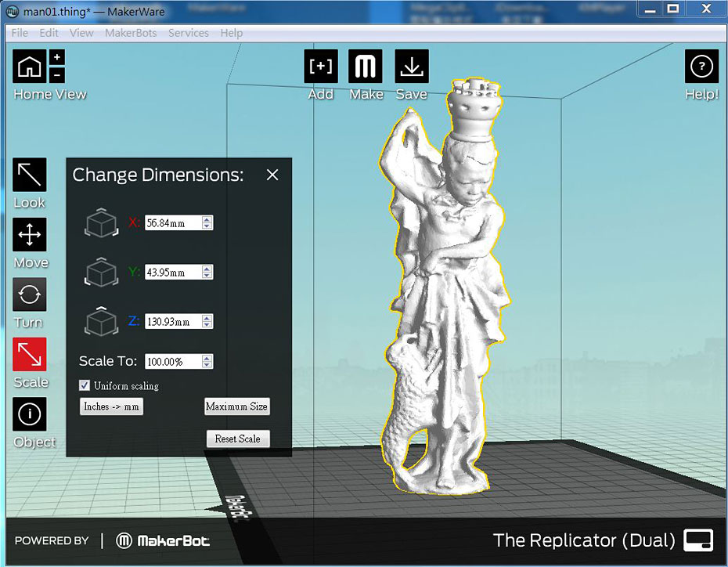Click the Add model icon
Image resolution: width=728 pixels, height=567 pixels.
[x=321, y=67]
